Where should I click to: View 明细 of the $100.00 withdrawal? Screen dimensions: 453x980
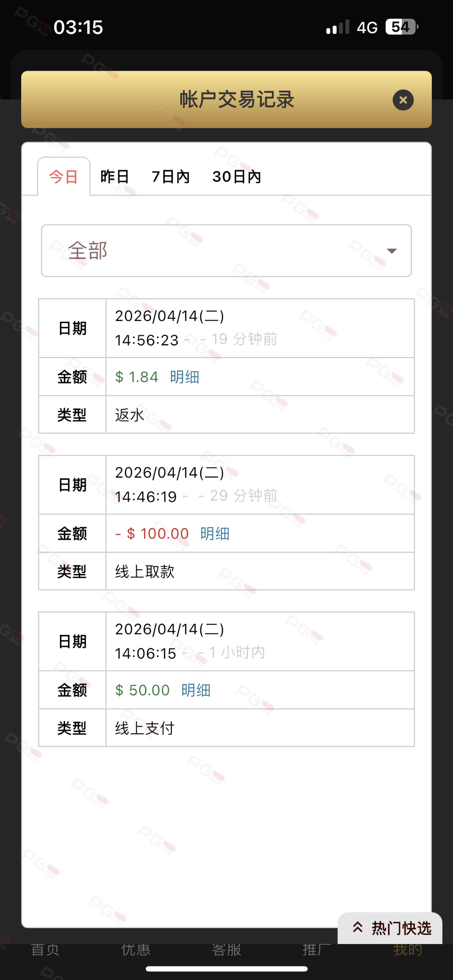click(x=215, y=534)
